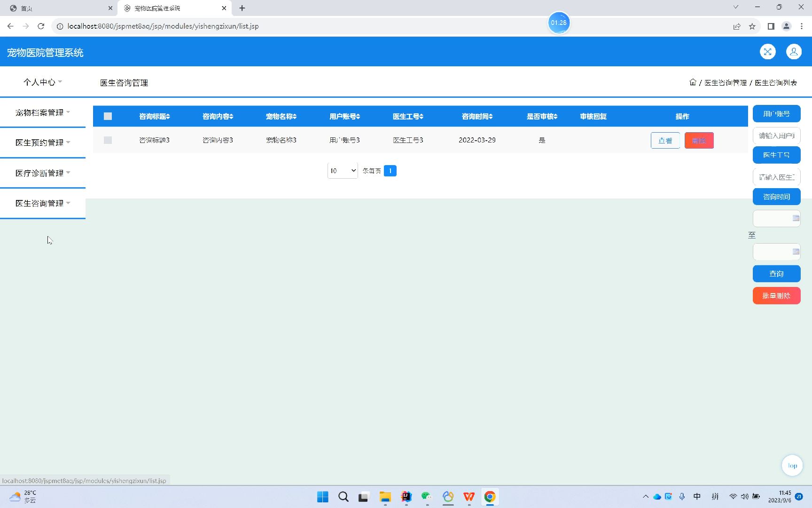This screenshot has height=508, width=812.
Task: Close the 宠物医院管理系统 tab
Action: [224, 8]
